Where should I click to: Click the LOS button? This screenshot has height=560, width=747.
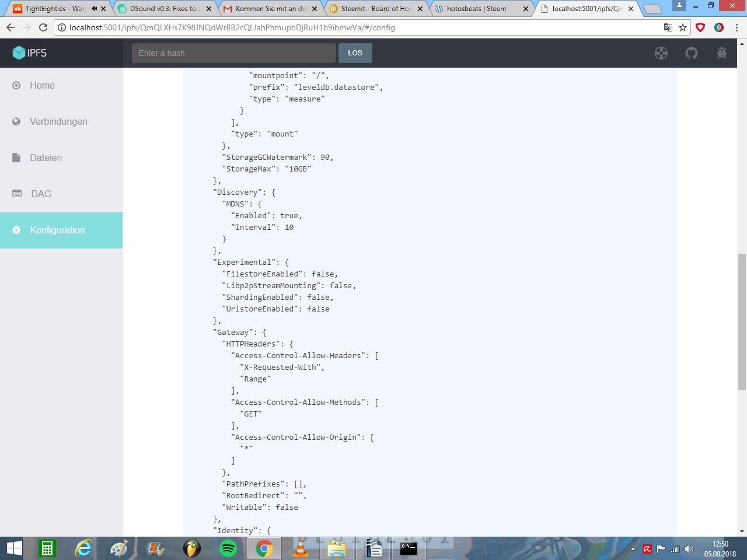(x=355, y=53)
